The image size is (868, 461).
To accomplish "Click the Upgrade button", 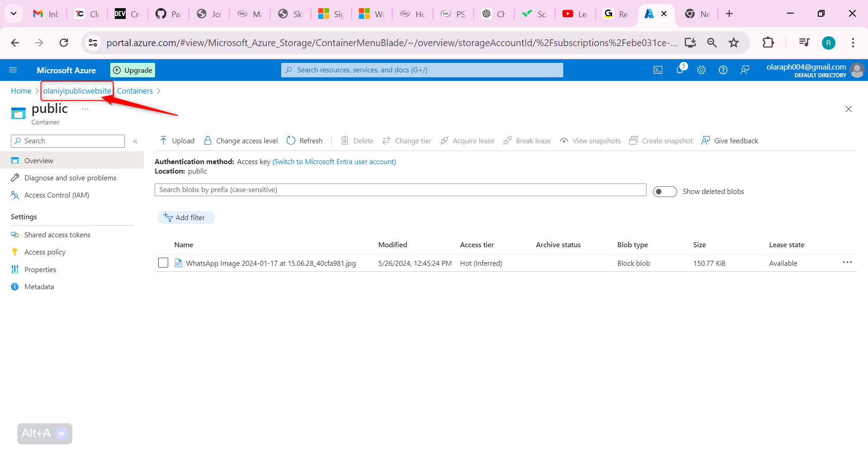I will coord(132,70).
